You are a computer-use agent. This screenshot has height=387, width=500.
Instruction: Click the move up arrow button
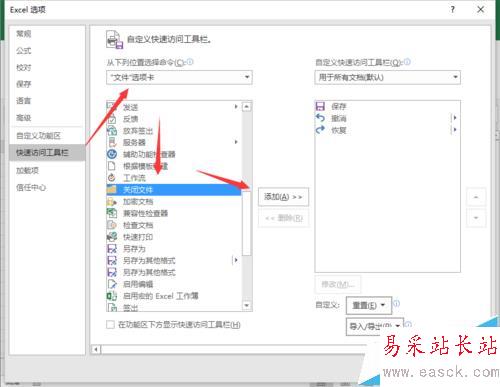(x=476, y=197)
